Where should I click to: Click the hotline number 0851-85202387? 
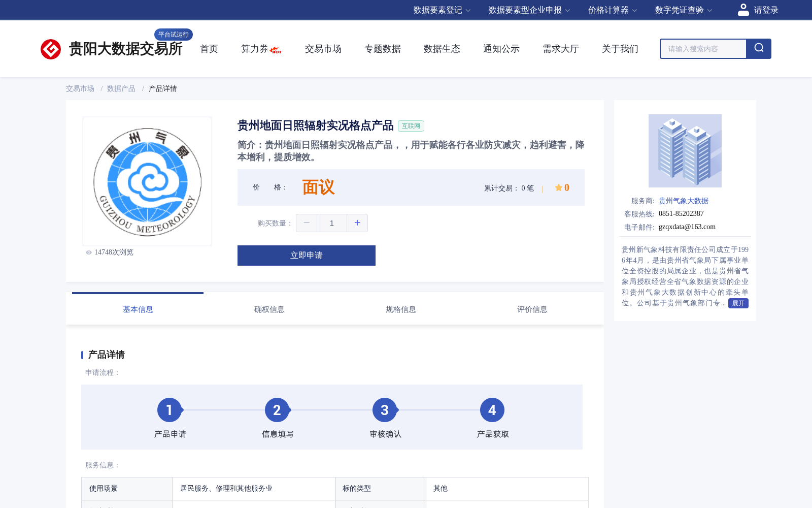(x=681, y=214)
